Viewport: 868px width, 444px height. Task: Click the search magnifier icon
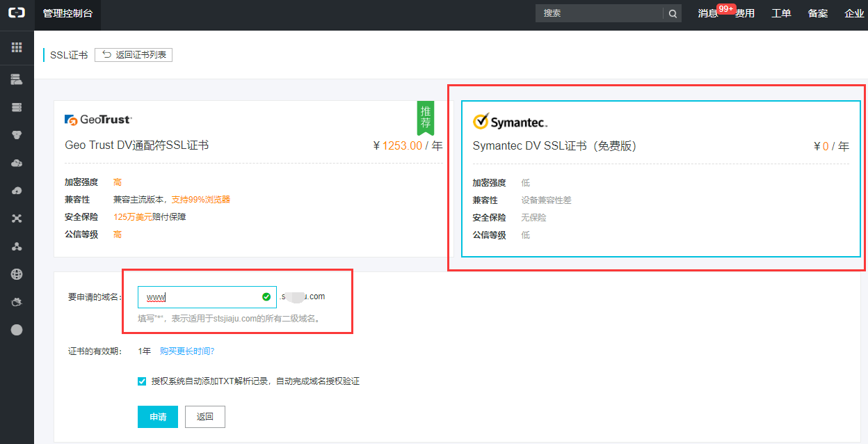pyautogui.click(x=673, y=13)
